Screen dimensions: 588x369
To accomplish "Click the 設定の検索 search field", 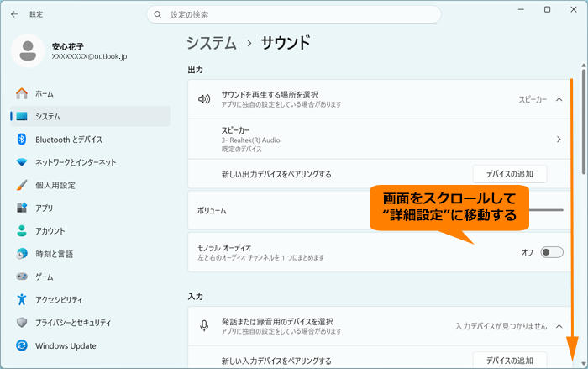I will (294, 14).
